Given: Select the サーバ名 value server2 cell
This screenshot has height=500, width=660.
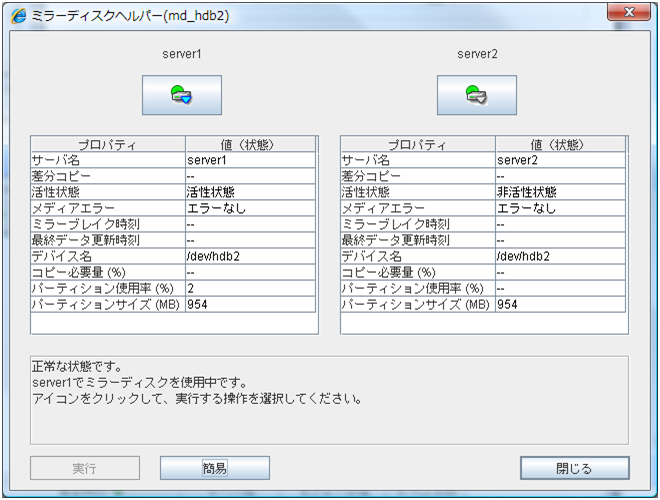Looking at the screenshot, I should [561, 160].
